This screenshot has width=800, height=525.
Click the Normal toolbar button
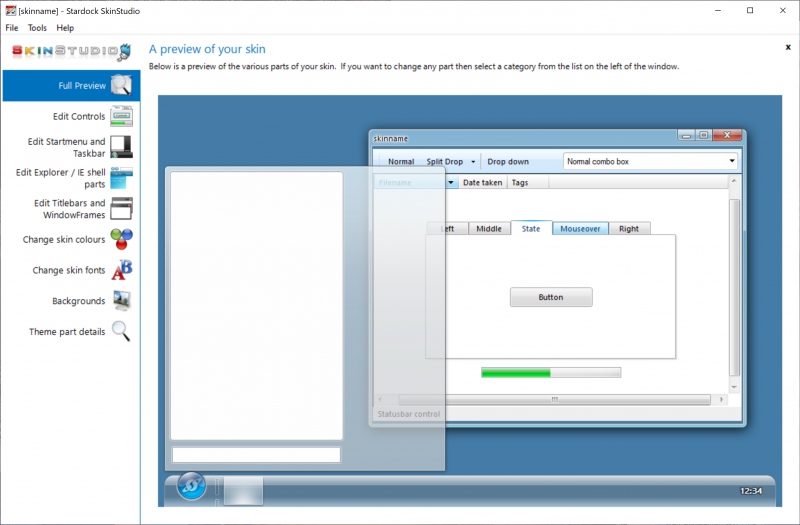coord(401,161)
